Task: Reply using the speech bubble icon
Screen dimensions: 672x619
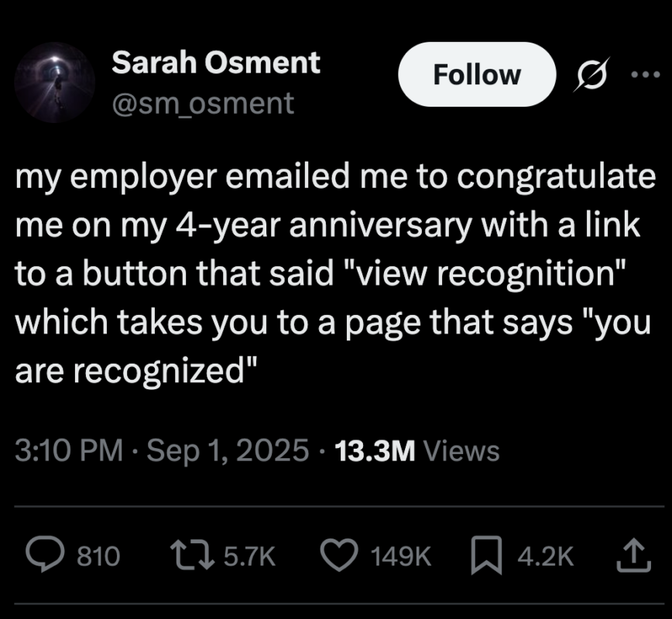Action: click(47, 554)
